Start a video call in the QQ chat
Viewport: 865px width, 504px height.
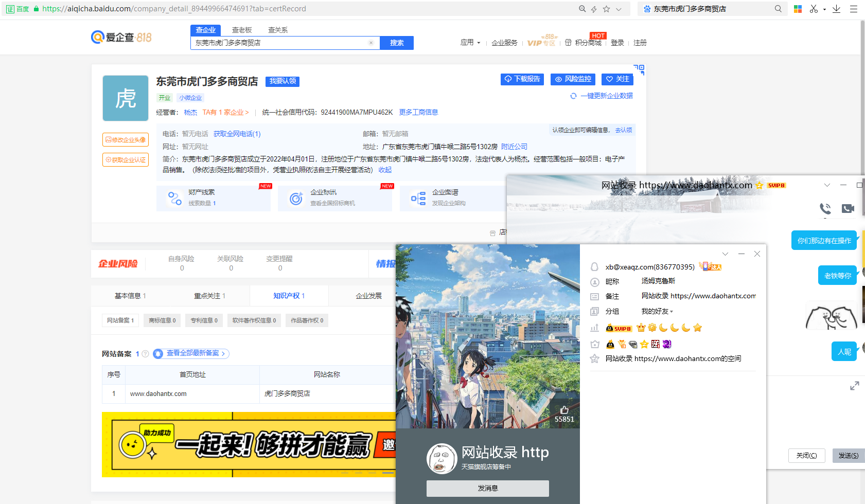pos(849,209)
